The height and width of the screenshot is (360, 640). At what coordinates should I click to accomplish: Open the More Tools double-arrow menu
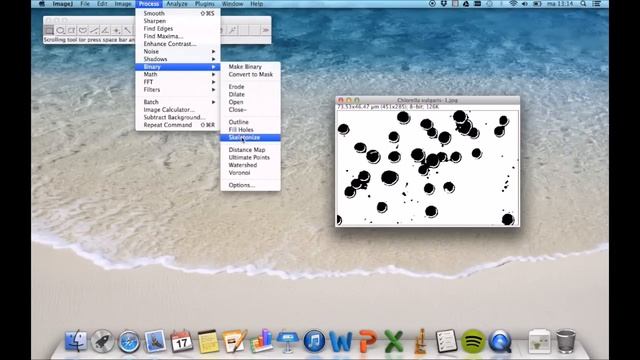pyautogui.click(x=265, y=30)
